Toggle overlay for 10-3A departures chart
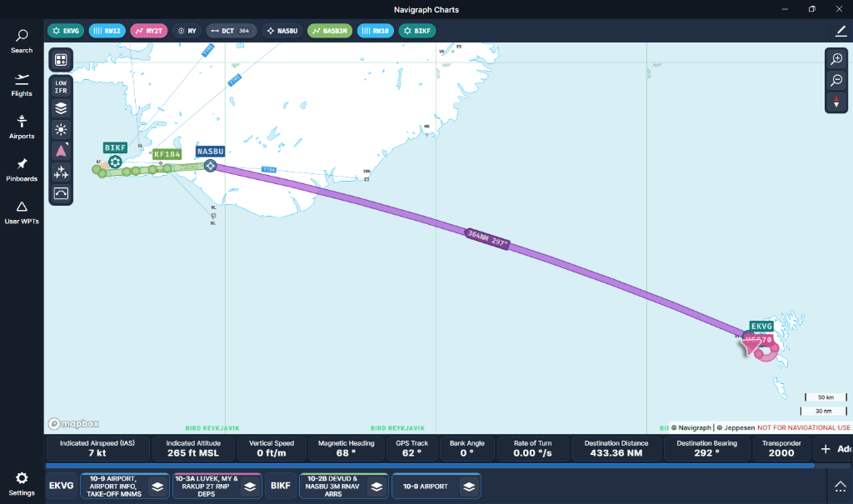The image size is (853, 504). click(250, 487)
